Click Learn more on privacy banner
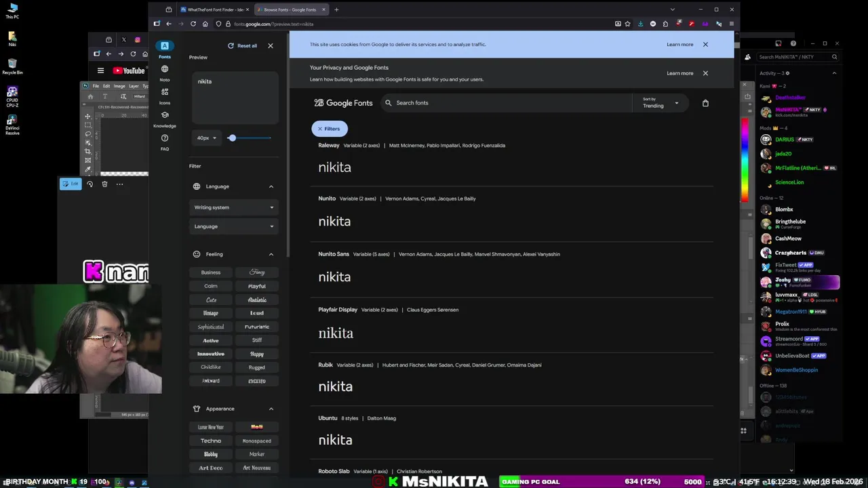 pyautogui.click(x=679, y=73)
